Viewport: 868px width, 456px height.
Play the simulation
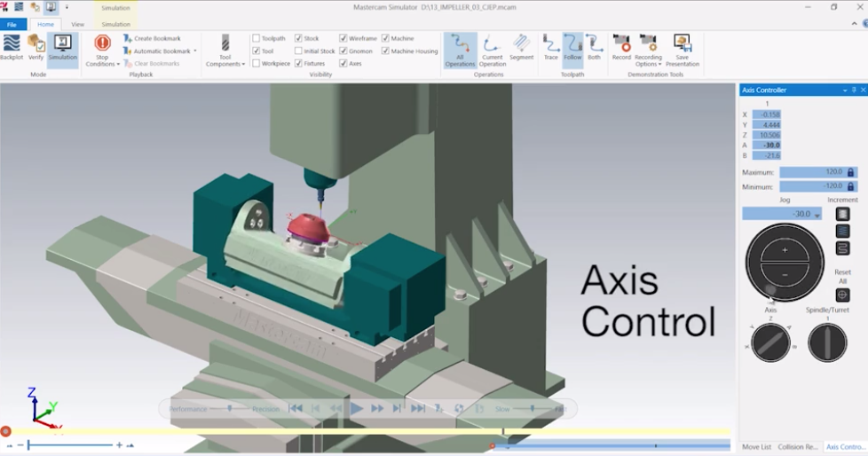tap(357, 409)
